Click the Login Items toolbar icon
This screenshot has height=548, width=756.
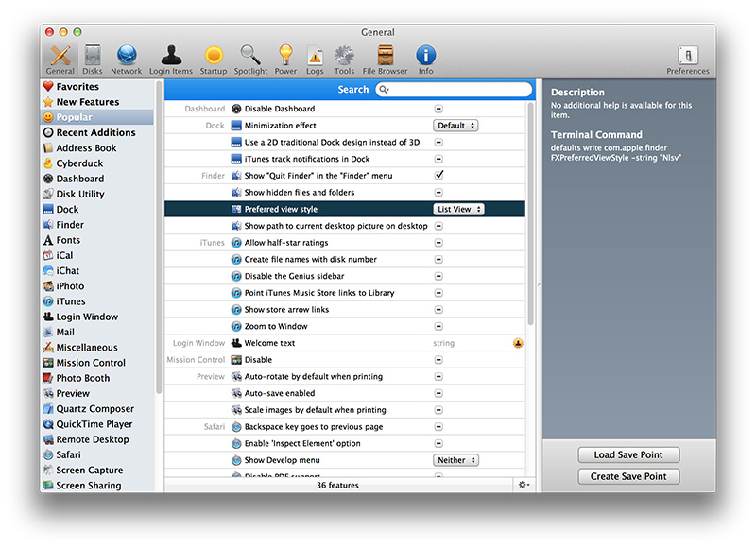tap(170, 57)
